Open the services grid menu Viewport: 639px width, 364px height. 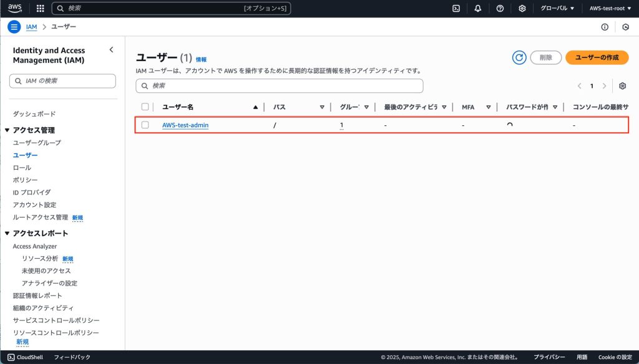(x=41, y=8)
